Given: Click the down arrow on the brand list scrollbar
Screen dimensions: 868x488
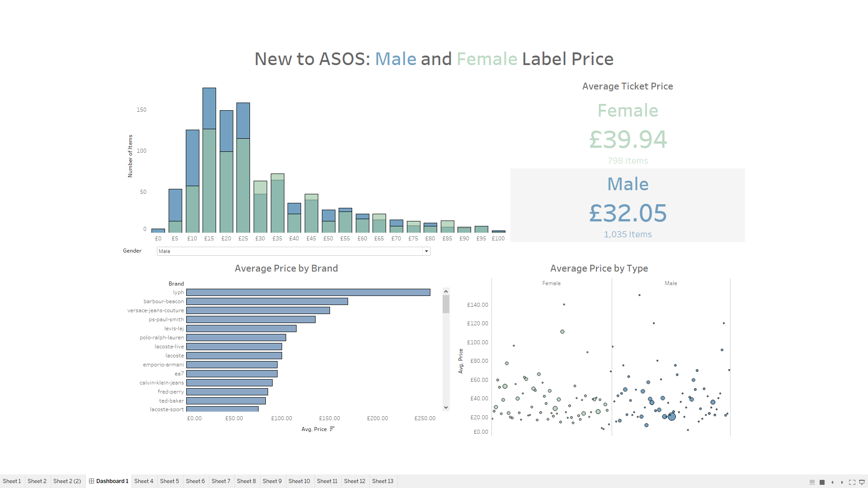Looking at the screenshot, I should [446, 406].
